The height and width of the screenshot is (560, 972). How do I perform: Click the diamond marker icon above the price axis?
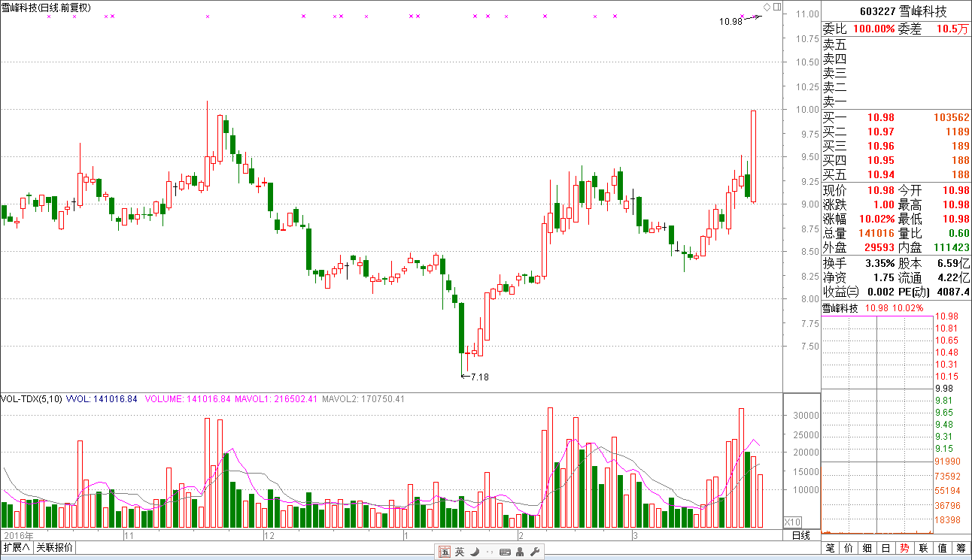coord(767,7)
